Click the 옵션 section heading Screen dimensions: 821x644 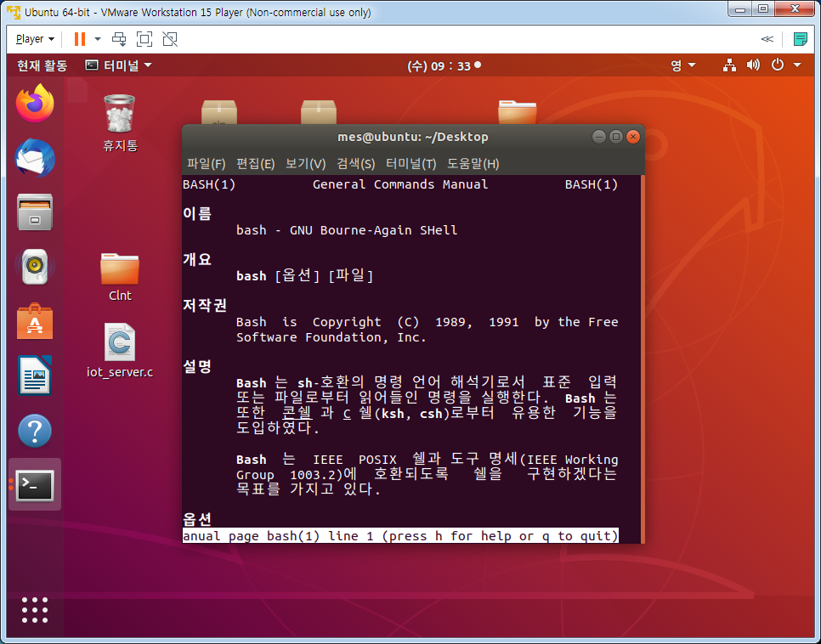(197, 519)
